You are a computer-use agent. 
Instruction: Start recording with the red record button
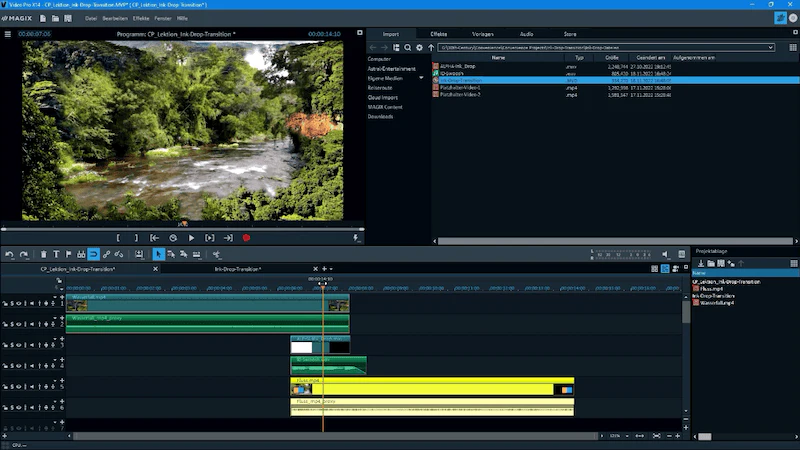coord(246,238)
